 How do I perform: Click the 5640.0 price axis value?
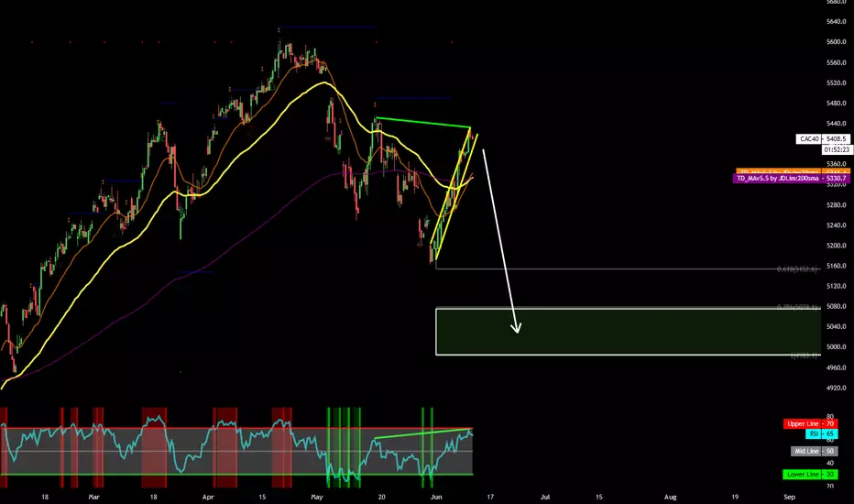point(836,22)
